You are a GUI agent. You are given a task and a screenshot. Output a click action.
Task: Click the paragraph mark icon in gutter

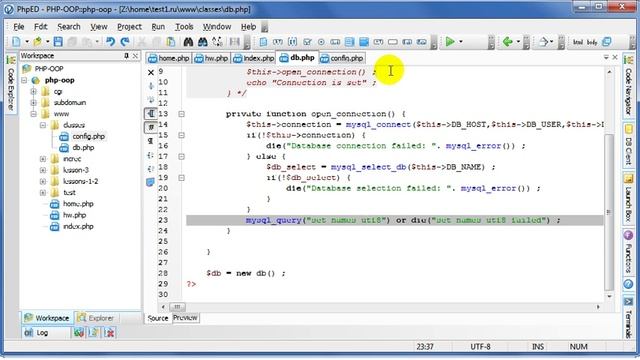tap(151, 141)
